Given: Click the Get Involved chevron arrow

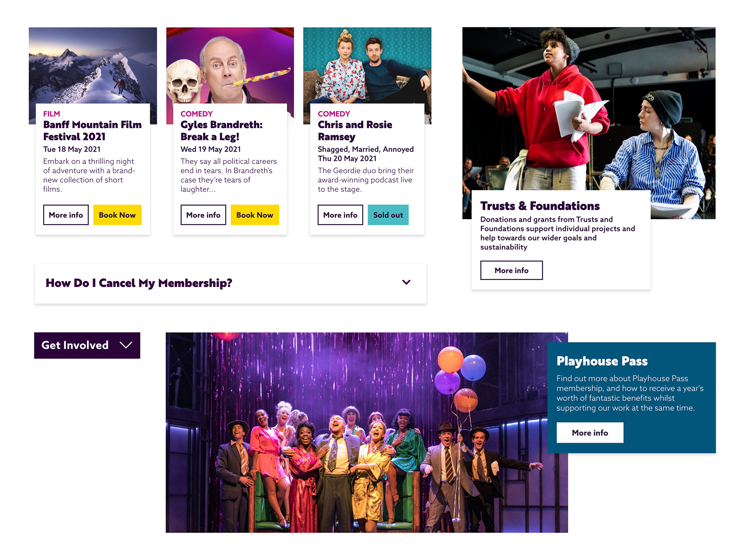Looking at the screenshot, I should [126, 345].
